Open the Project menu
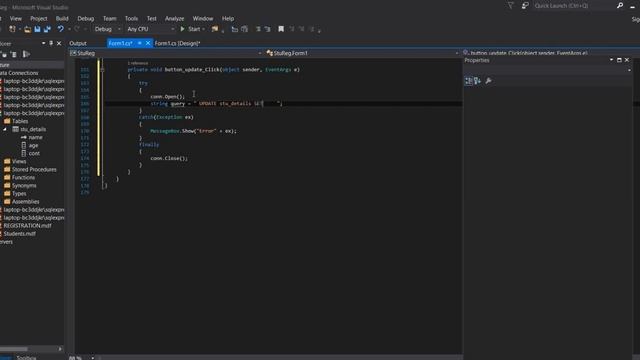 pos(38,19)
